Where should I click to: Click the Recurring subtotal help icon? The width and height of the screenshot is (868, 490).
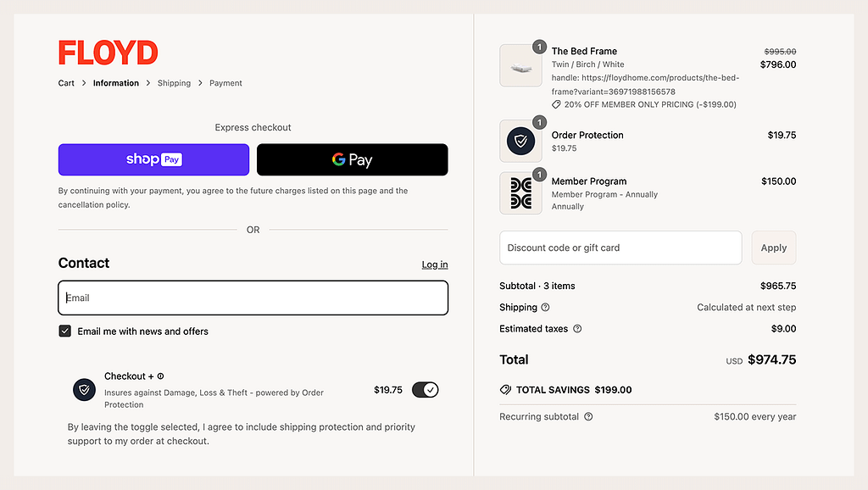point(588,416)
